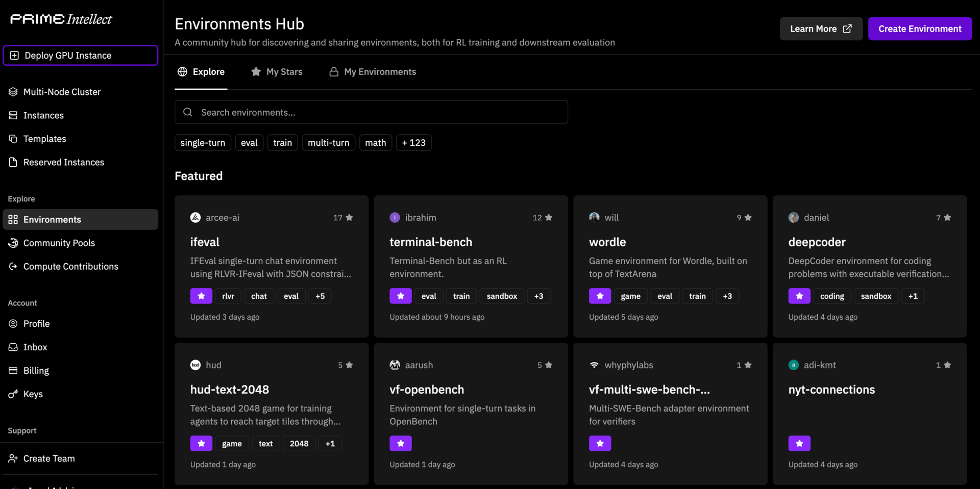
Task: Click the whyphylabs avatar icon
Action: [x=594, y=365]
